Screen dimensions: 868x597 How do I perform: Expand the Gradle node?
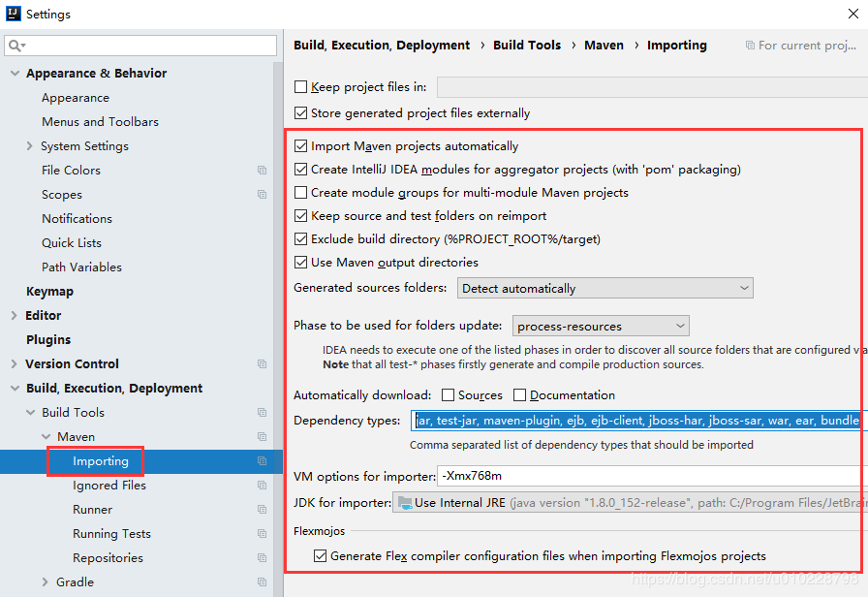click(x=45, y=582)
